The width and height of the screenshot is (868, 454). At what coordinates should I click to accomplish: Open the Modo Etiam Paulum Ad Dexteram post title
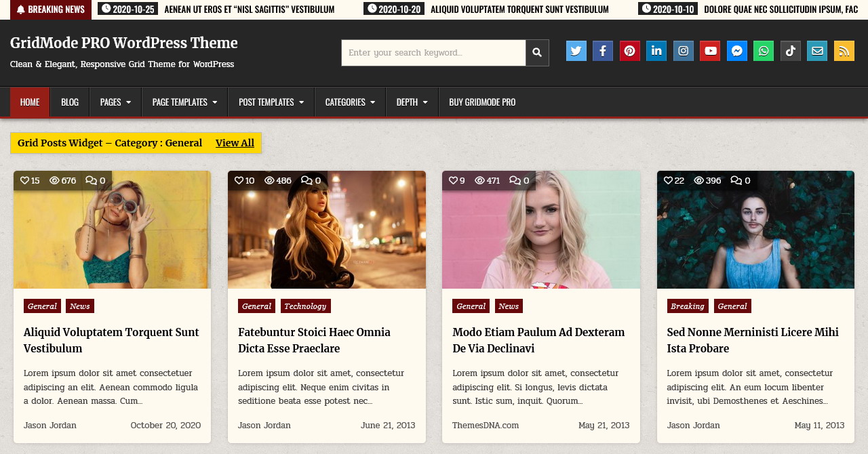click(x=538, y=340)
